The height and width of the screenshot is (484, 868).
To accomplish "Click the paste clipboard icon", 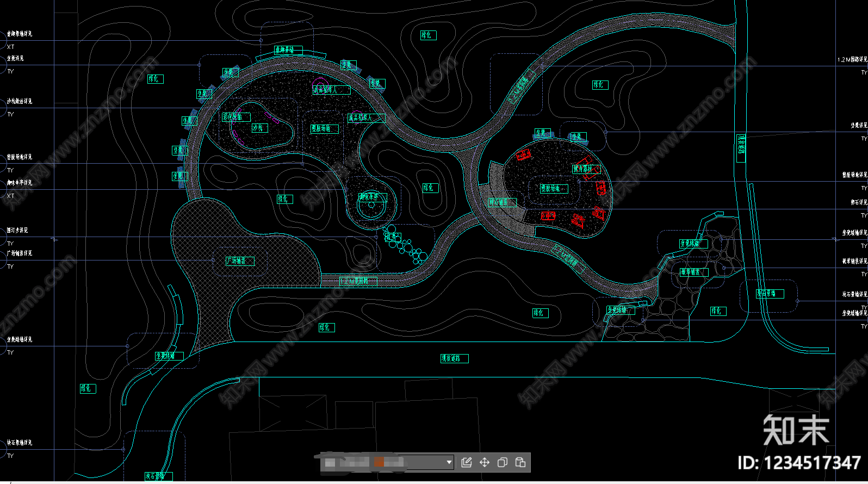I will tap(520, 462).
